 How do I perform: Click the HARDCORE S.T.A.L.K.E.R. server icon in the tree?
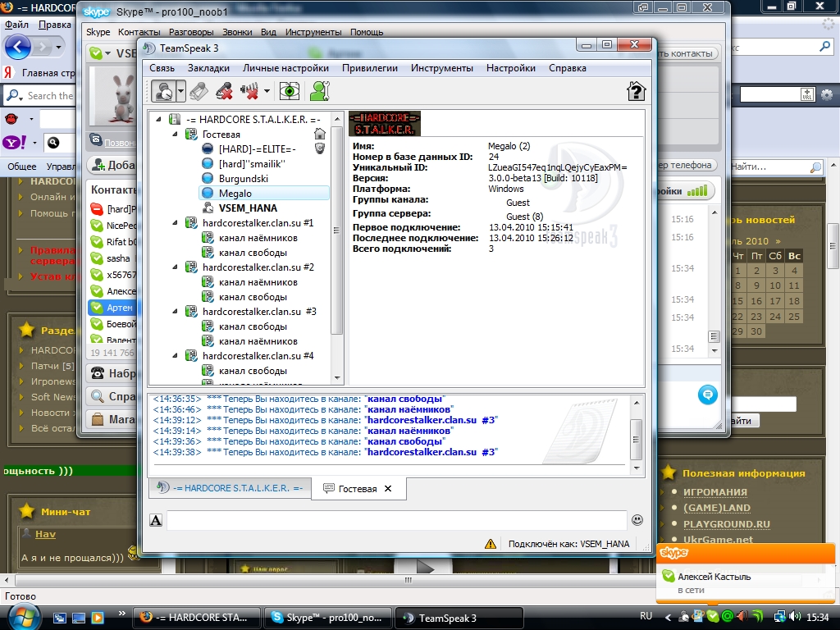(175, 120)
